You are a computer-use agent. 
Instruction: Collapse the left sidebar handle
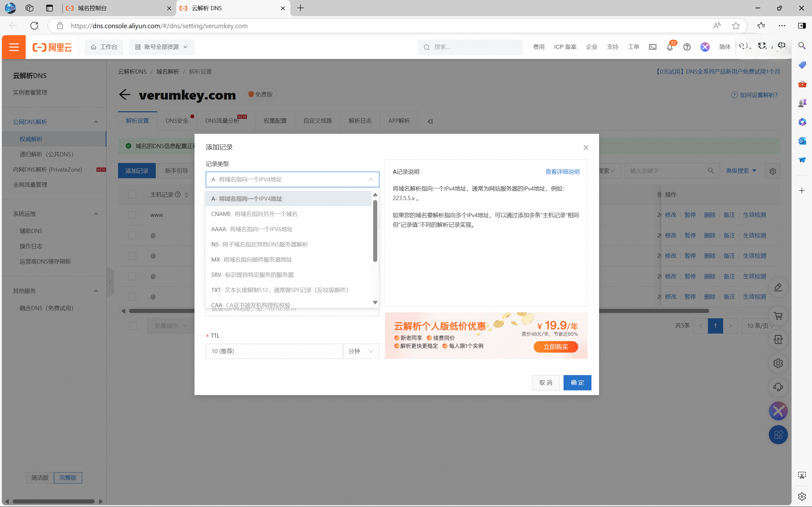110,282
